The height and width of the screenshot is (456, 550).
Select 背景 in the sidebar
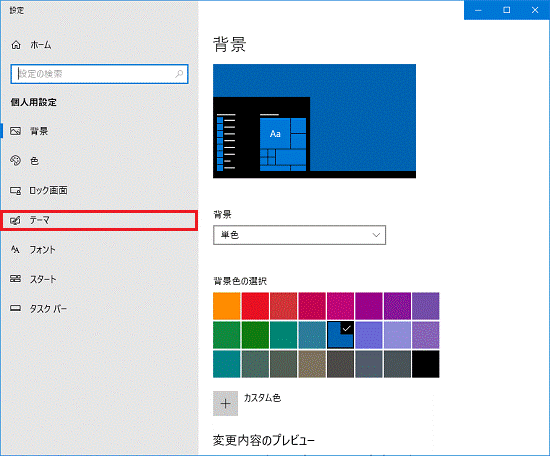point(100,131)
